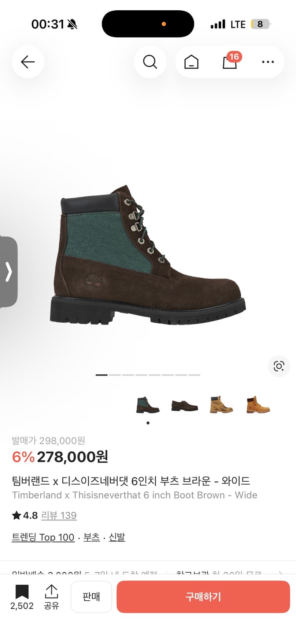Select the dark brown low shoe thumbnail
The image size is (296, 644).
tap(185, 405)
